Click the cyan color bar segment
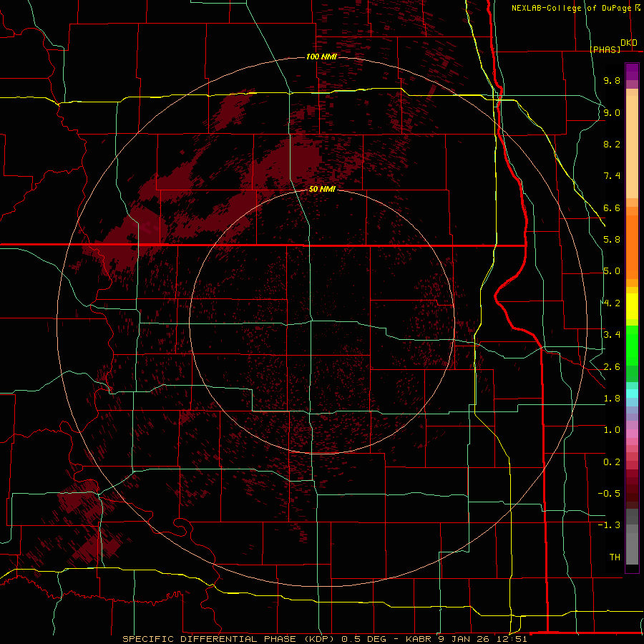Image resolution: width=644 pixels, height=644 pixels. (632, 394)
